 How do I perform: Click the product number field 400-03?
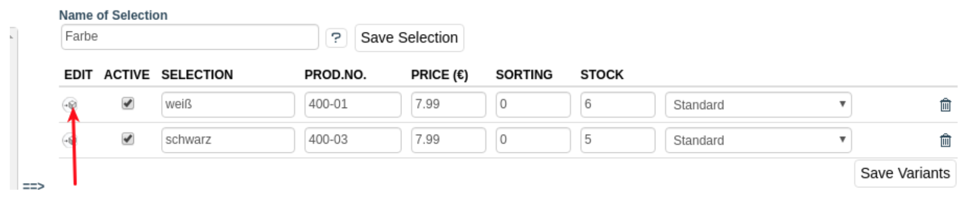tap(353, 140)
